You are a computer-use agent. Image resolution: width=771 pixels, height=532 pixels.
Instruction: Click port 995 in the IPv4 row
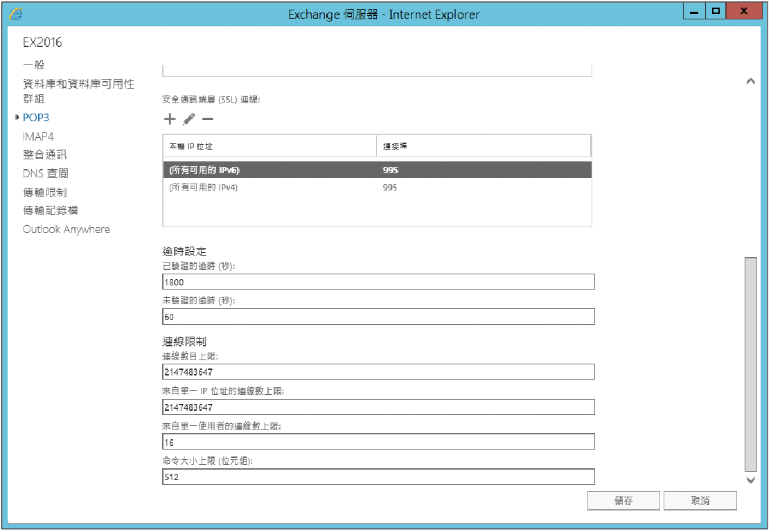[x=390, y=187]
